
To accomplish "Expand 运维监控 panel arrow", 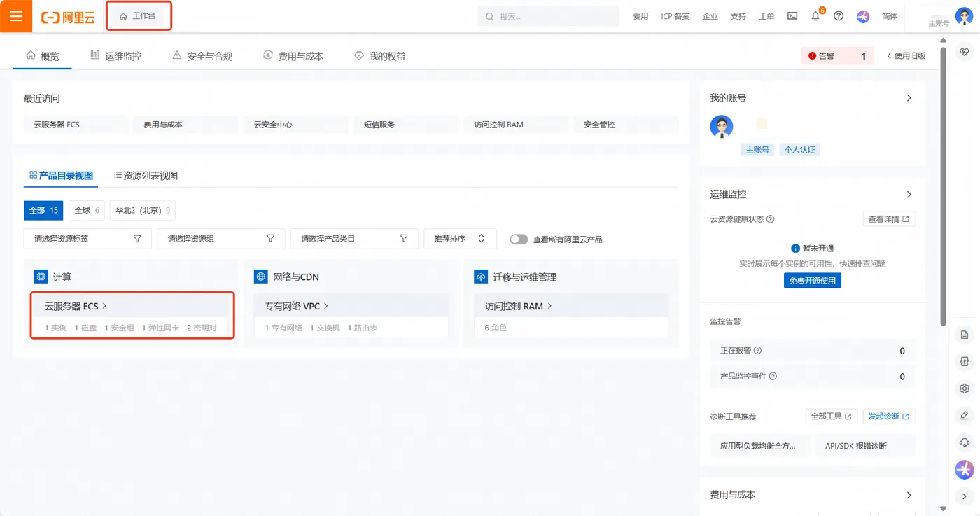I will click(x=909, y=195).
